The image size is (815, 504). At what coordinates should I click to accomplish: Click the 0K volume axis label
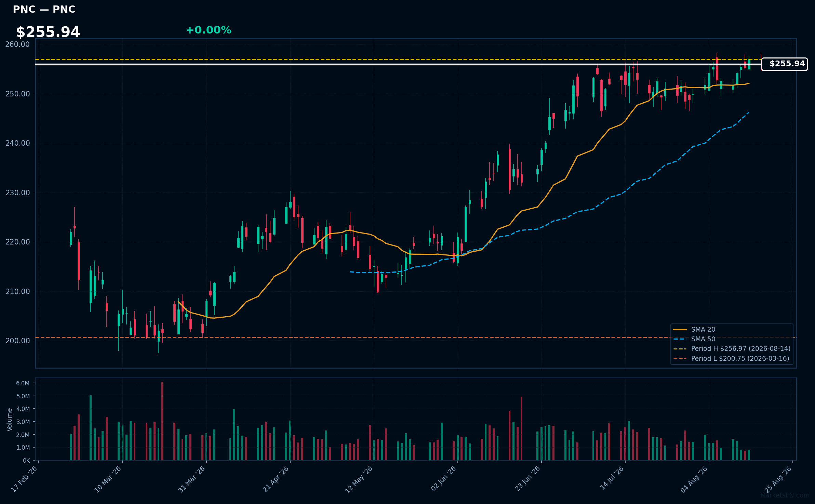(x=26, y=461)
